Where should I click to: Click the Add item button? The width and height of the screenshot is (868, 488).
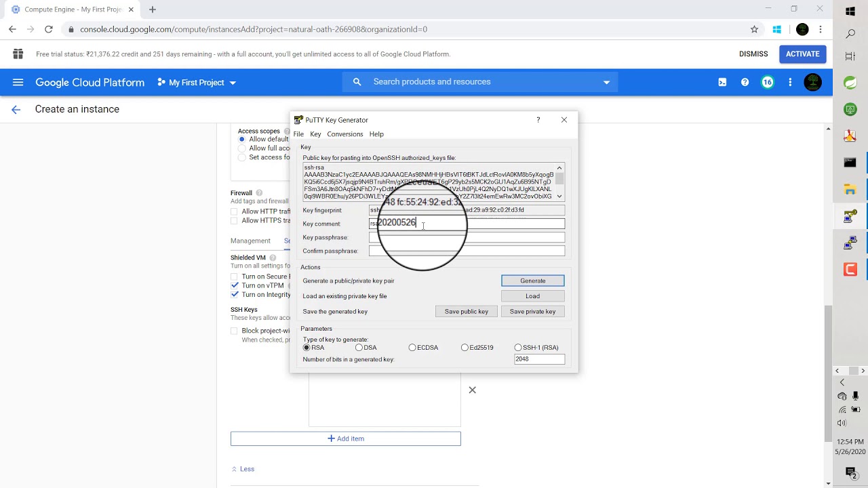tap(346, 439)
